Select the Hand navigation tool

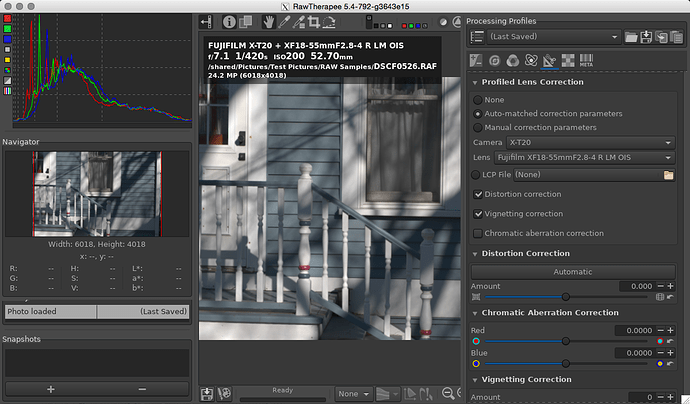click(268, 22)
